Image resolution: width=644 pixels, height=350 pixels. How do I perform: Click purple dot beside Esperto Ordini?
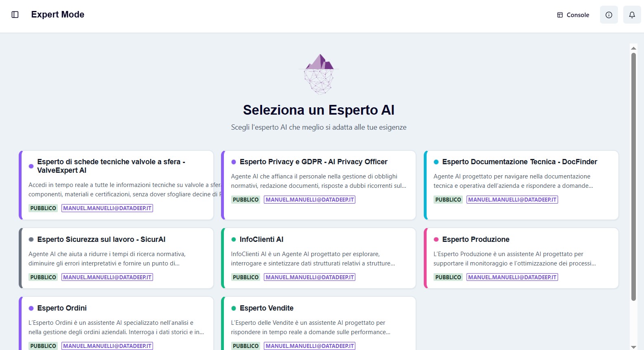[x=31, y=308]
